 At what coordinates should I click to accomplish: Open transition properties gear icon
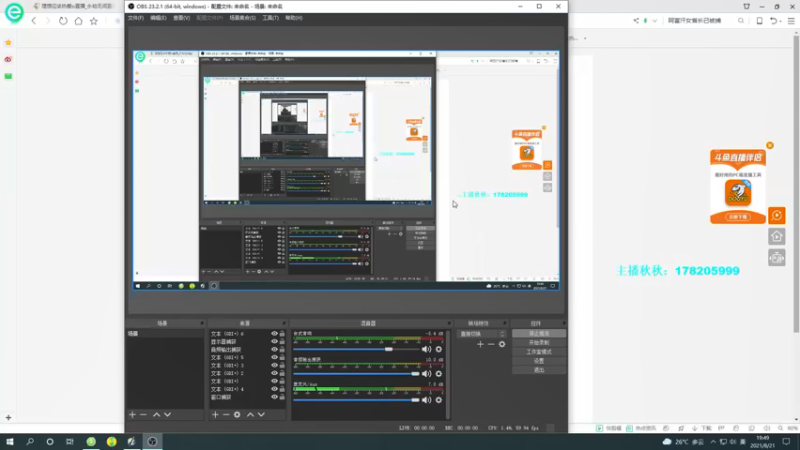[502, 344]
